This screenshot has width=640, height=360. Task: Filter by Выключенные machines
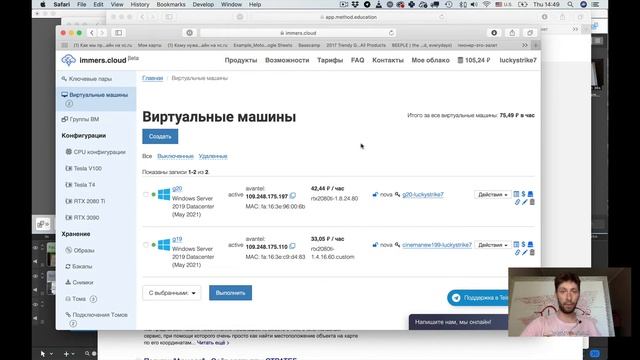point(175,156)
